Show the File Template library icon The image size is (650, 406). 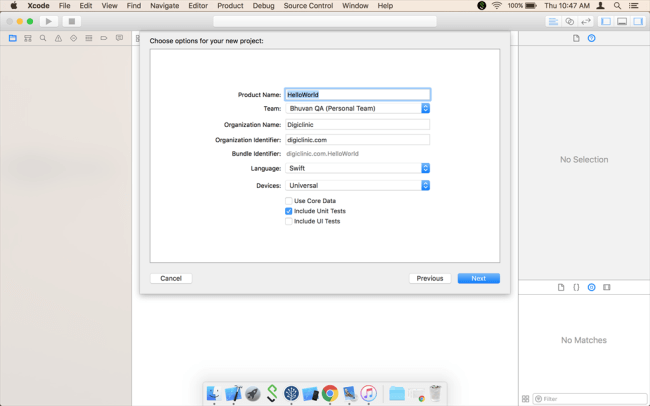(561, 287)
